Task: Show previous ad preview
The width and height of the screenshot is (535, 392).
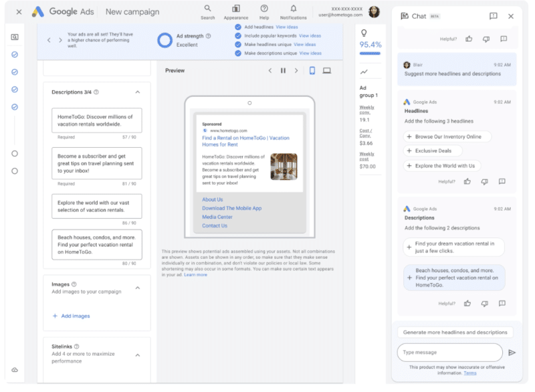Action: [270, 71]
